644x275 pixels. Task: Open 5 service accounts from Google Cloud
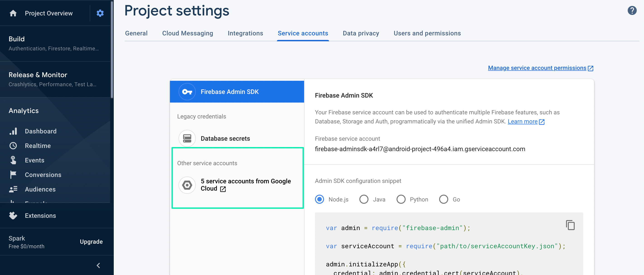click(237, 185)
